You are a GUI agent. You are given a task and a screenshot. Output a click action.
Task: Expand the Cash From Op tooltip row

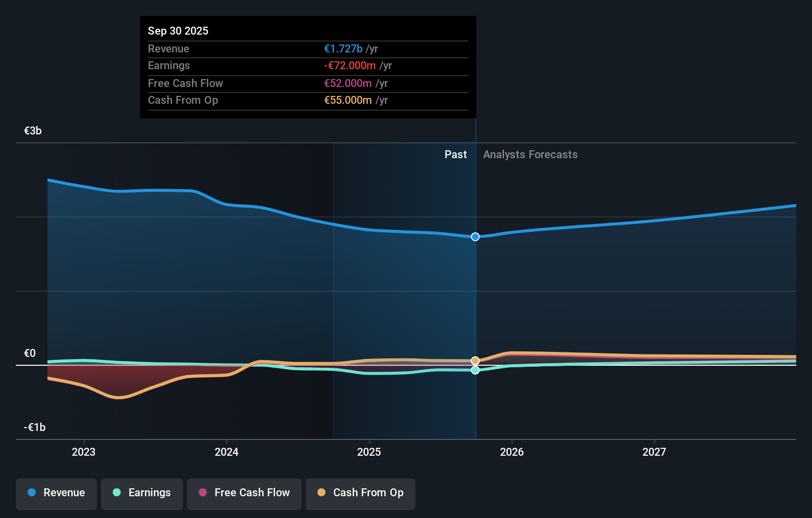pyautogui.click(x=308, y=100)
